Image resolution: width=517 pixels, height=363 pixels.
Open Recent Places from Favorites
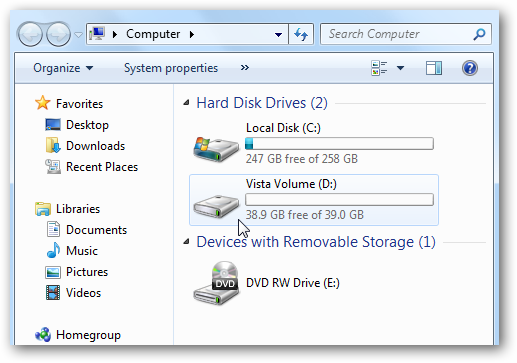click(x=102, y=167)
